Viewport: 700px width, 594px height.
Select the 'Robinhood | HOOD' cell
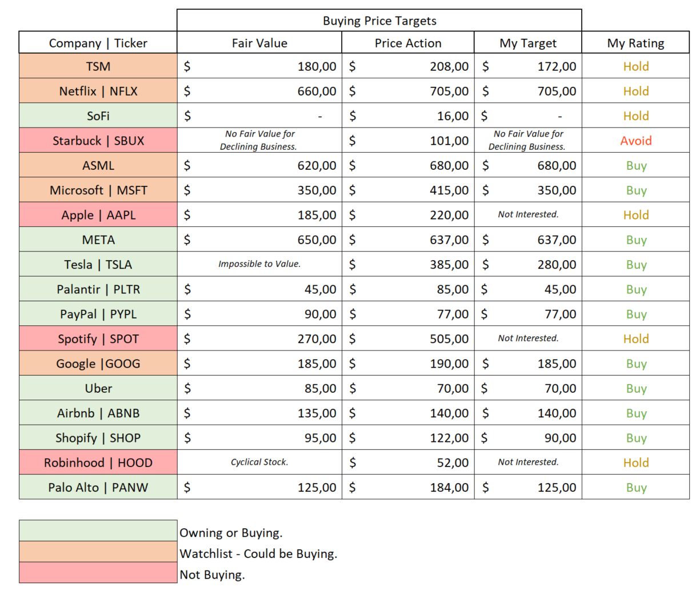coord(98,463)
